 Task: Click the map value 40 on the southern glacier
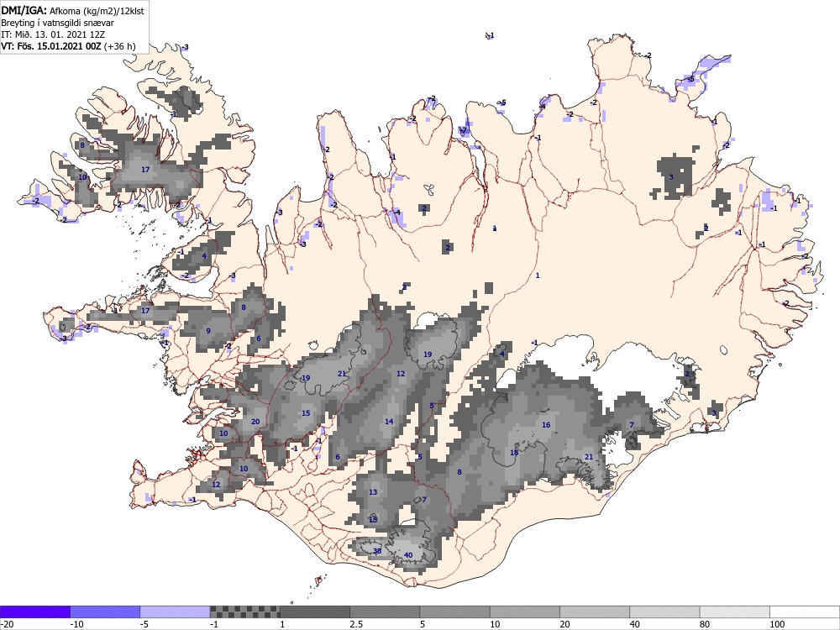pos(408,555)
